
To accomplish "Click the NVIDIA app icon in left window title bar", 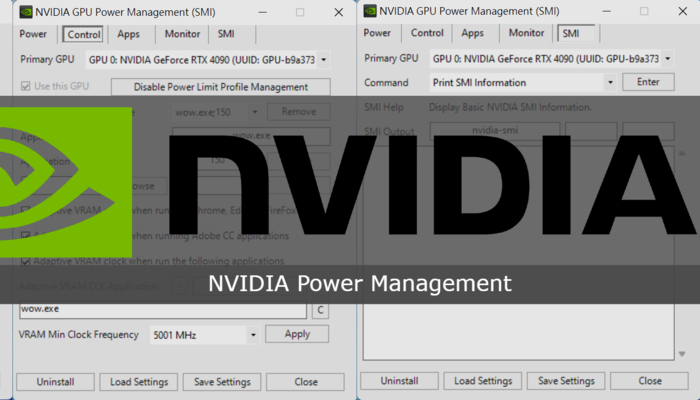I will click(x=26, y=12).
